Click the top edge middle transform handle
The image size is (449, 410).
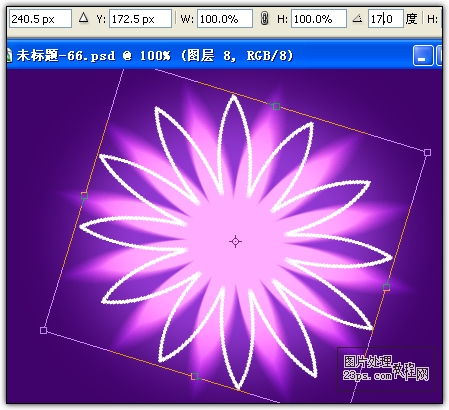pos(276,106)
